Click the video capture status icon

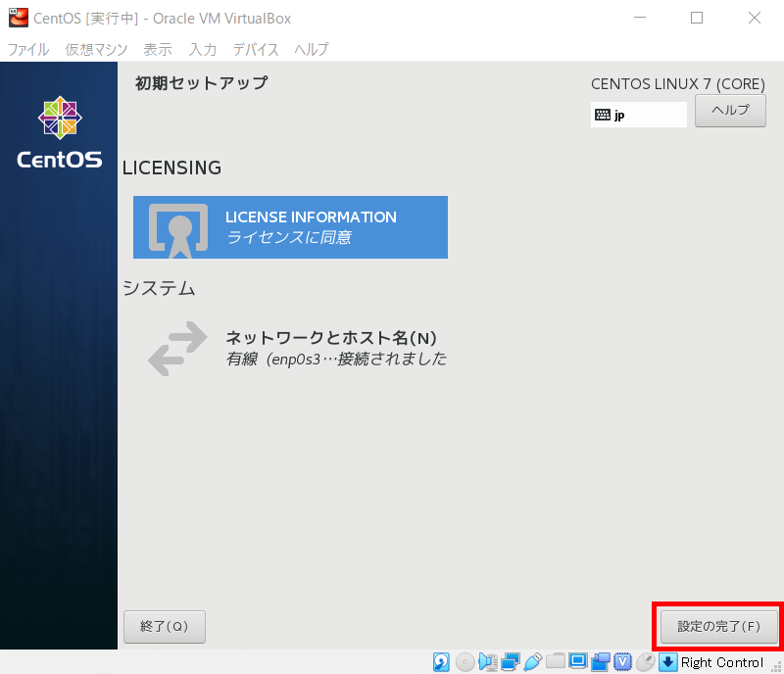point(601,662)
